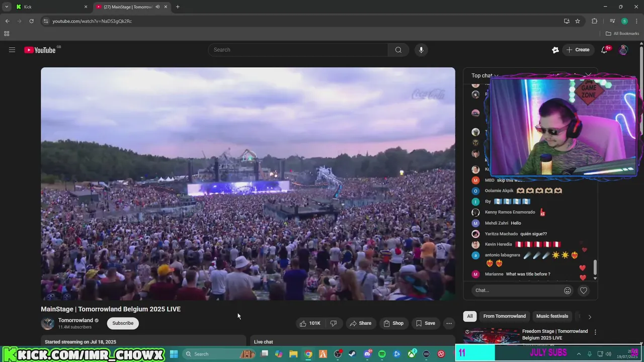The width and height of the screenshot is (644, 362).
Task: Install app icon in address bar
Action: coord(567,21)
